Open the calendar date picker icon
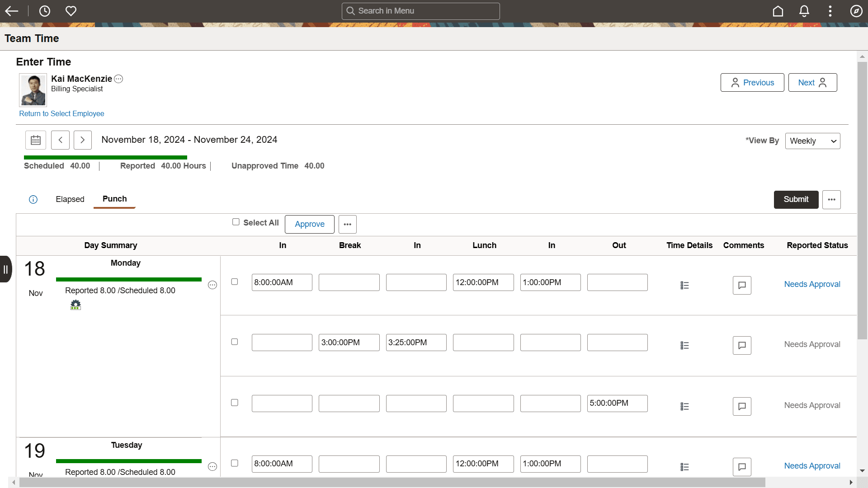 click(35, 140)
